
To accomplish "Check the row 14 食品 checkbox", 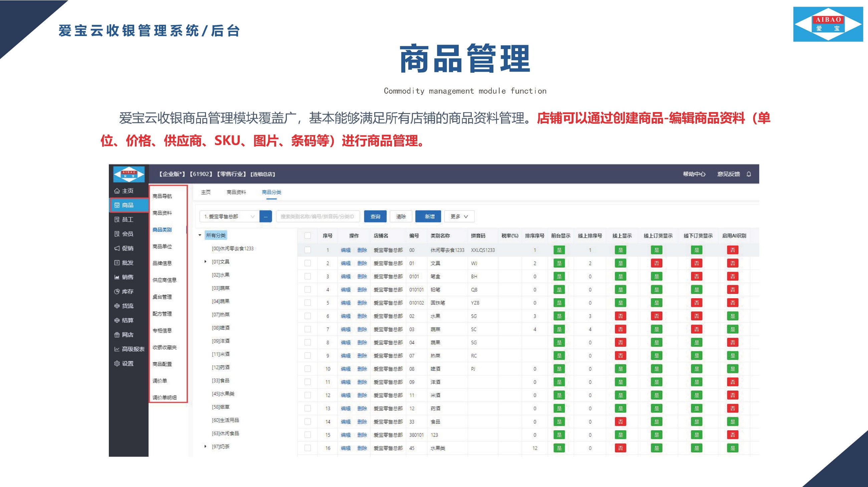I will [307, 422].
